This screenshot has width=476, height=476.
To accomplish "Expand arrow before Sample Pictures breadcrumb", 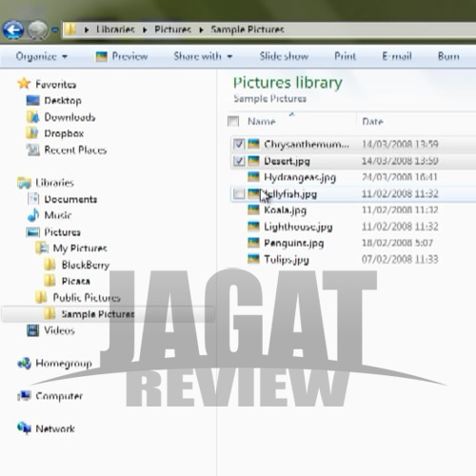I will click(x=201, y=30).
